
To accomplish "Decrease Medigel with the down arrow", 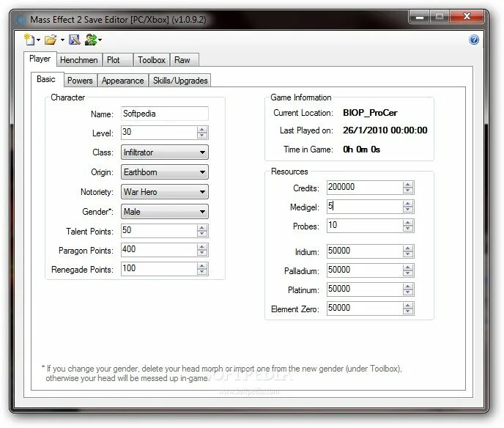I will click(x=408, y=210).
